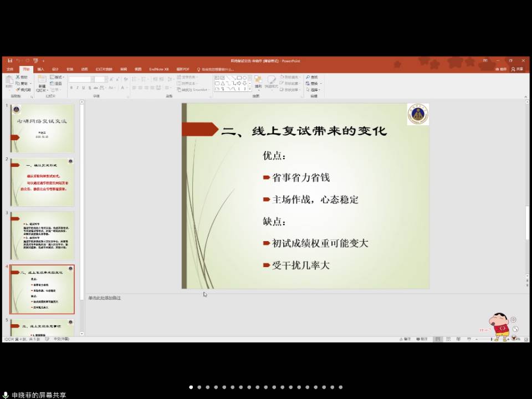Select slide 2 thumbnail in the panel
This screenshot has height=399, width=532.
pos(42,182)
